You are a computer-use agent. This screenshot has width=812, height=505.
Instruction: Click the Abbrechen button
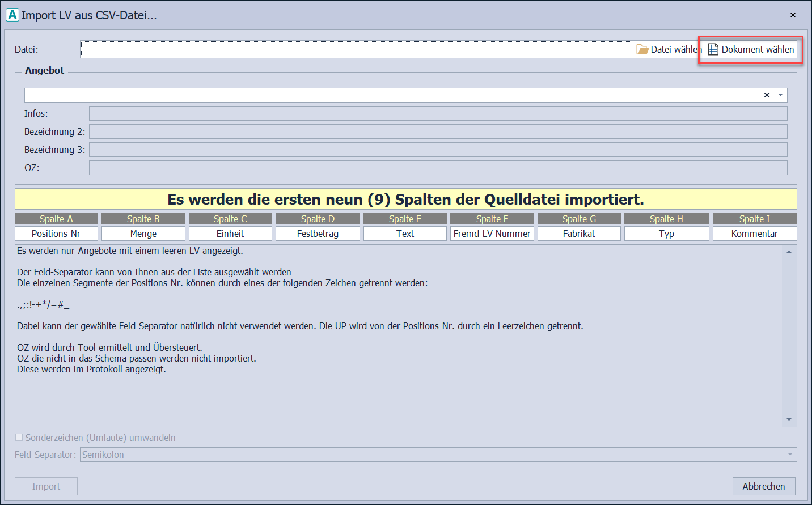coord(763,486)
